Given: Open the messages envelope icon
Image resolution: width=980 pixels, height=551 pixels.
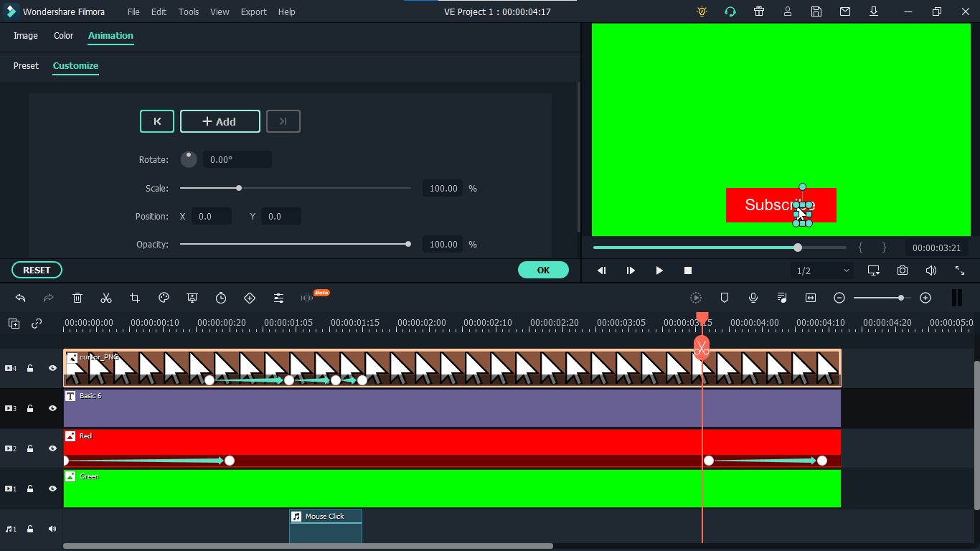Looking at the screenshot, I should pos(845,11).
